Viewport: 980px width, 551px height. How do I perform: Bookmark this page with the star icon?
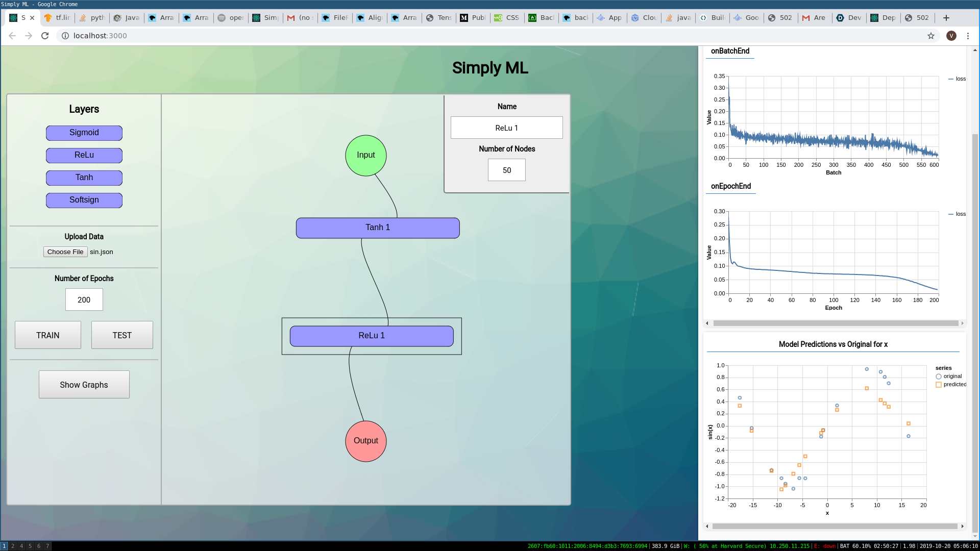point(931,36)
